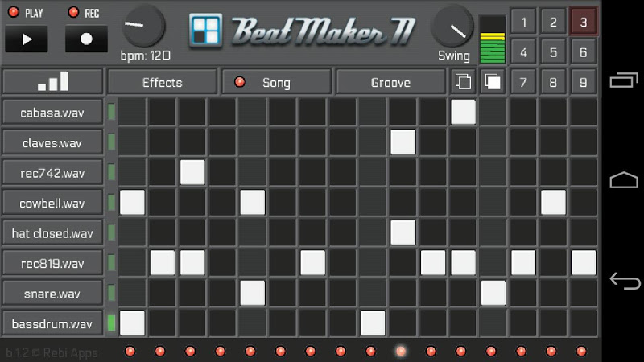644x362 pixels.
Task: Tap the BeatMaker grid logo icon
Action: tap(205, 31)
